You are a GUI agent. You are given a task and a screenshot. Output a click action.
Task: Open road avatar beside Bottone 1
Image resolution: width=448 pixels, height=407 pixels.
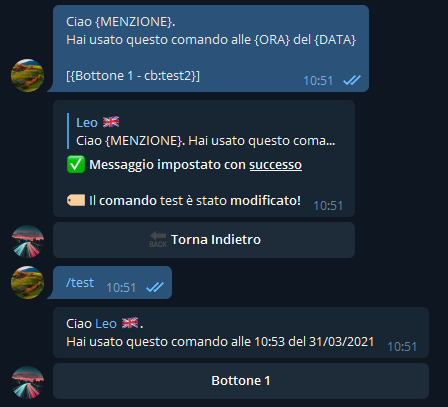pyautogui.click(x=27, y=382)
